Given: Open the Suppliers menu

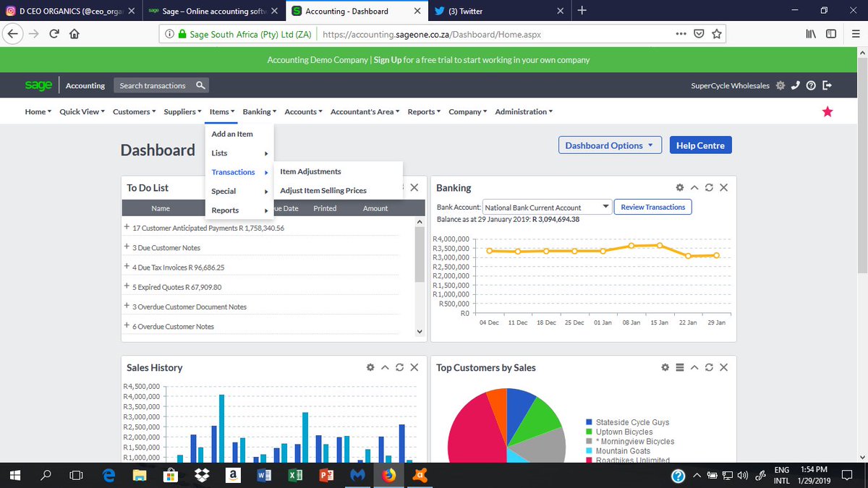Looking at the screenshot, I should [182, 111].
